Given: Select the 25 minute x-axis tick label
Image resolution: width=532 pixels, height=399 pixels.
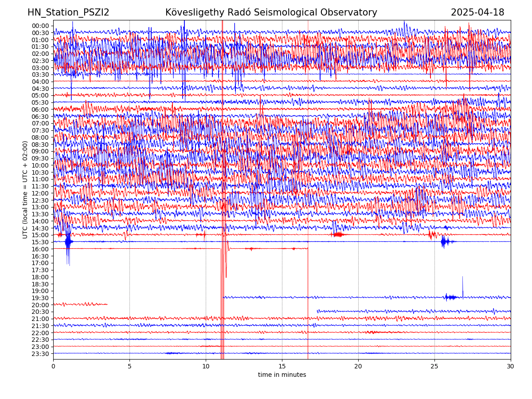Looking at the screenshot, I should tap(434, 367).
